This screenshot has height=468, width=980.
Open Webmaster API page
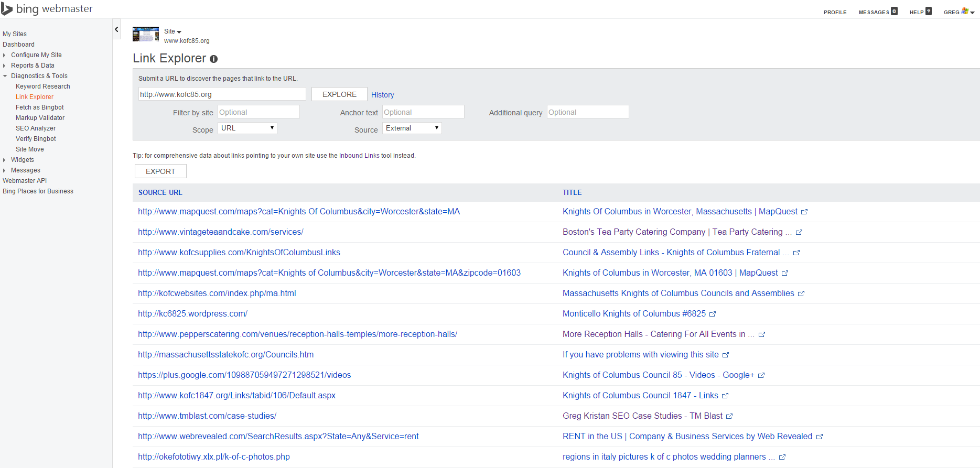(x=25, y=181)
